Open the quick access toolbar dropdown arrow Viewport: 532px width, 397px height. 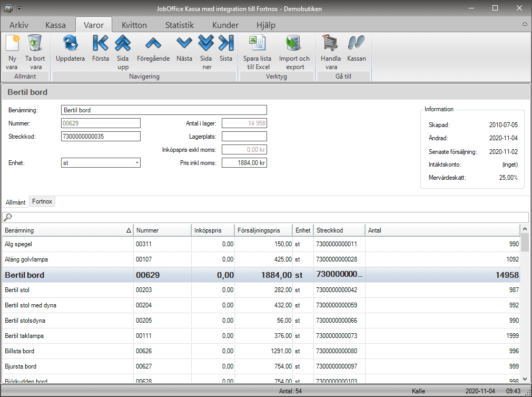(19, 8)
